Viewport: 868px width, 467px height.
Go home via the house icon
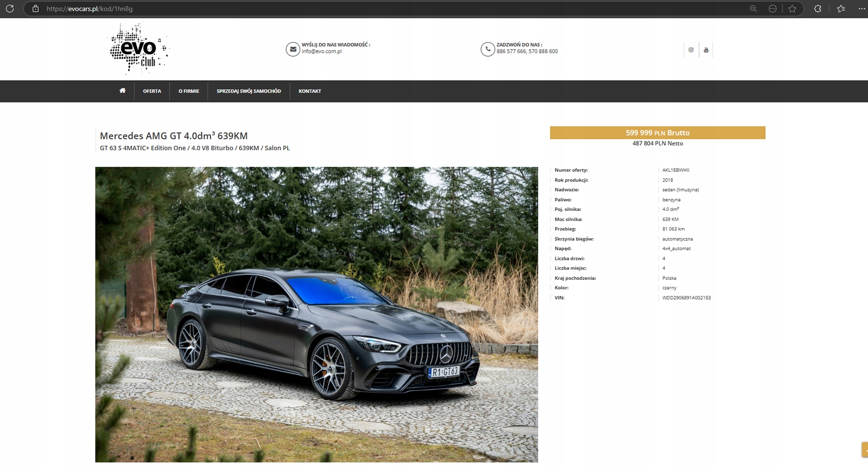tap(123, 91)
